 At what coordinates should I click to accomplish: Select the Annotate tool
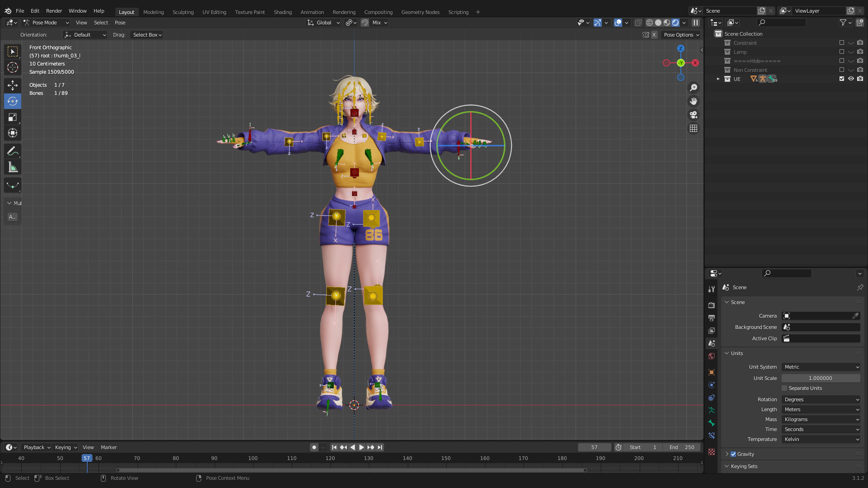click(x=13, y=151)
